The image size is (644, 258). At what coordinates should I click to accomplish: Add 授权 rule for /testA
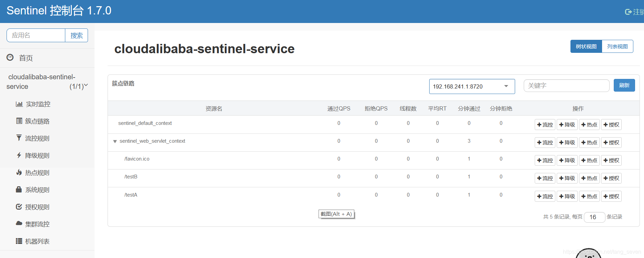click(611, 196)
